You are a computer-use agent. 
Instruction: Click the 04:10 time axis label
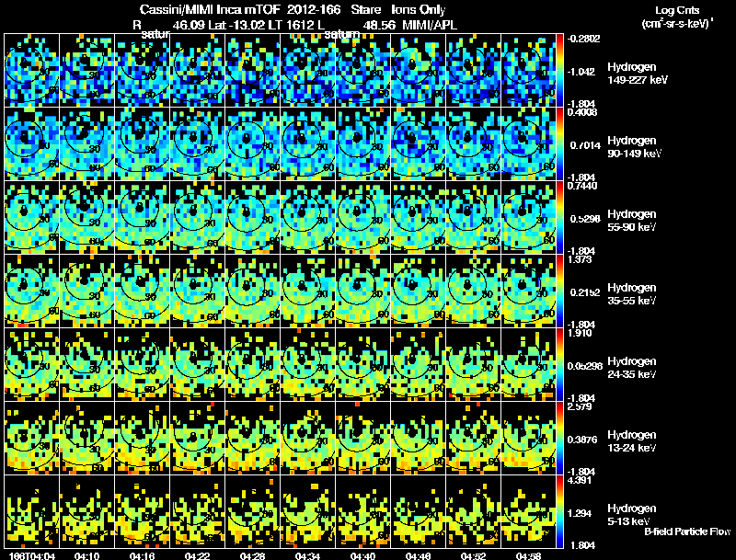click(x=86, y=555)
